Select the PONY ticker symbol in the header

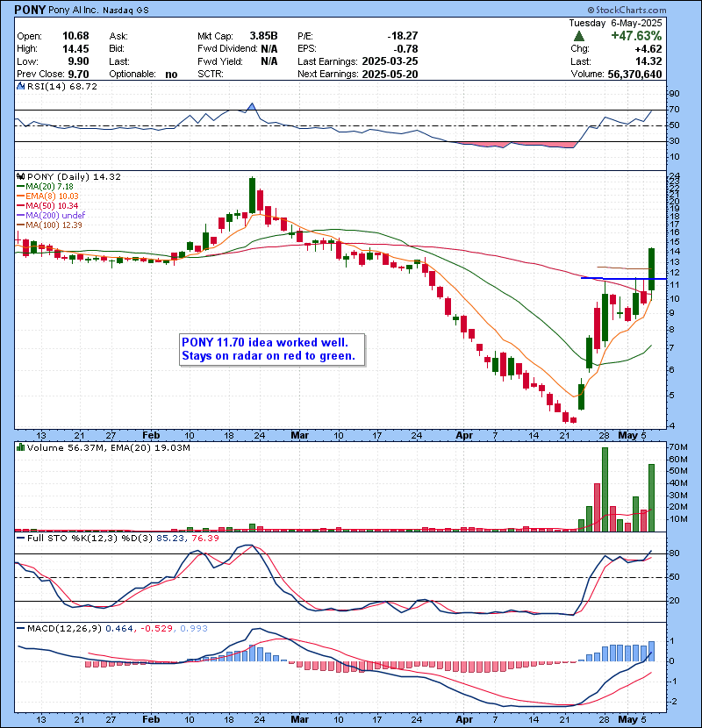(x=30, y=10)
